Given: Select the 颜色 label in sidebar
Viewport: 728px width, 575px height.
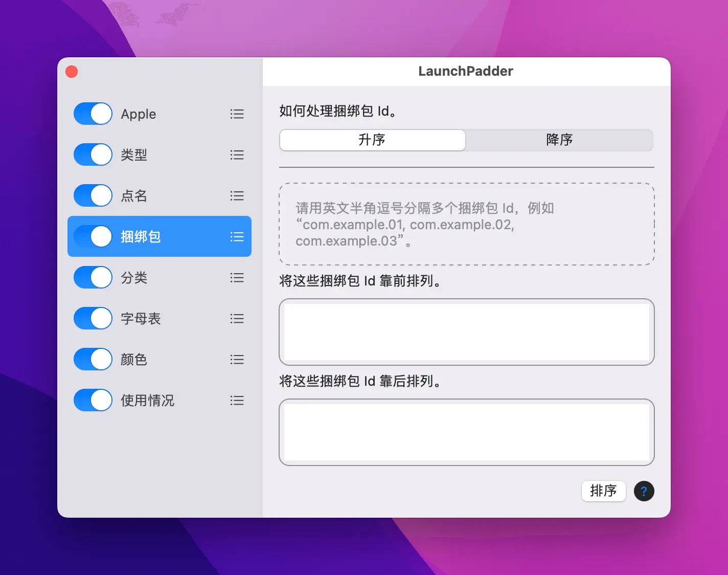Looking at the screenshot, I should click(x=134, y=359).
